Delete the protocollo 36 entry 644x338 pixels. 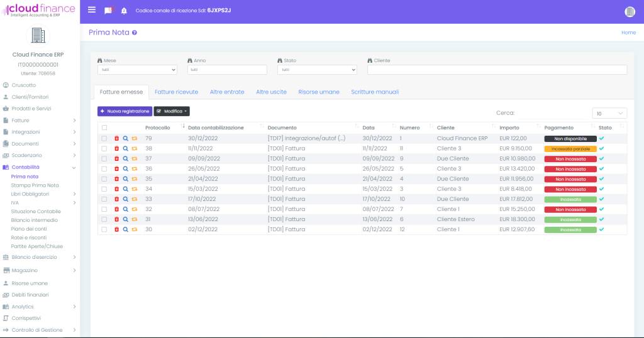point(116,169)
